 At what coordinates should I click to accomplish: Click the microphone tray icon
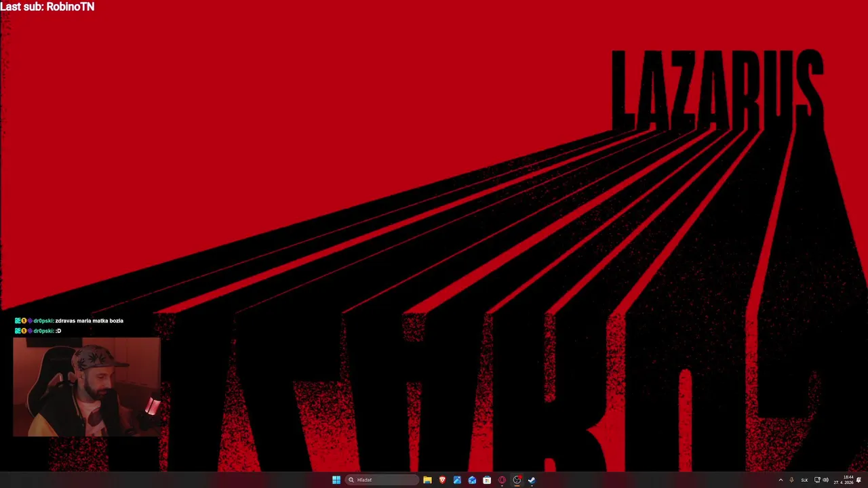point(791,480)
